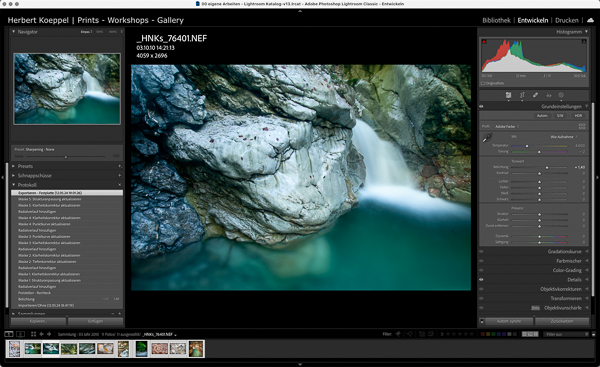Collapse the Navigator panel

(x=13, y=32)
